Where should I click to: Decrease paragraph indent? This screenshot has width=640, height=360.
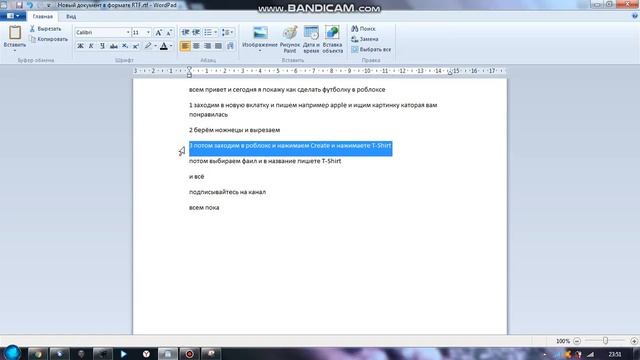click(185, 32)
